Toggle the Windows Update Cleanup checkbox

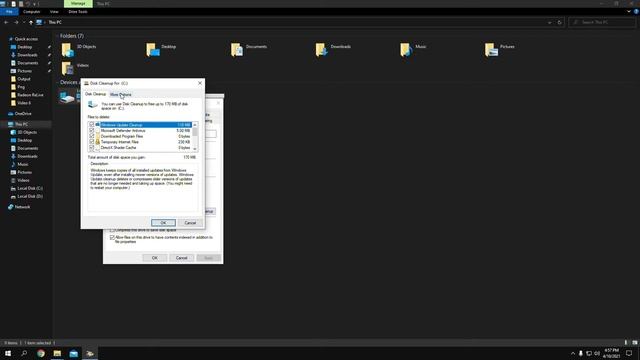91,125
